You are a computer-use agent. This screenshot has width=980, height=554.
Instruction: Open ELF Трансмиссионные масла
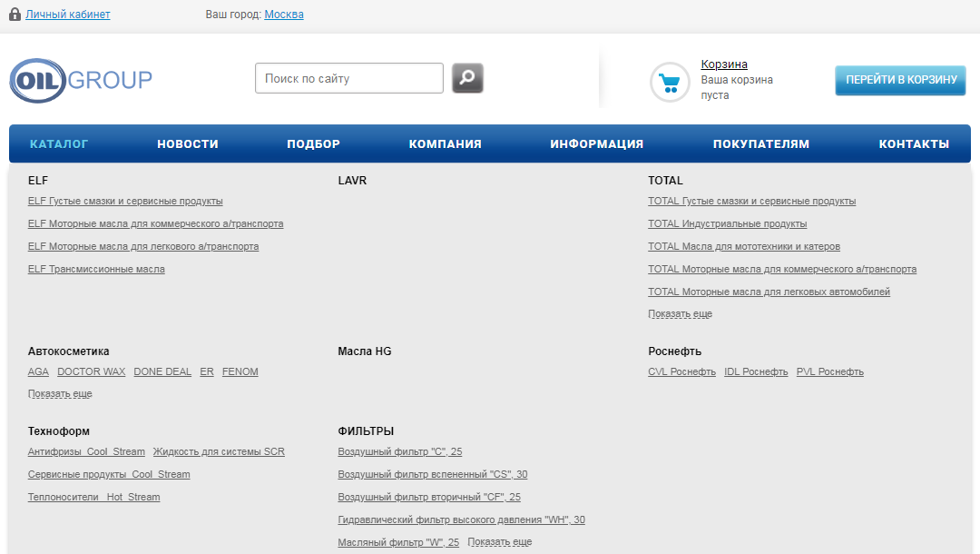click(x=96, y=269)
